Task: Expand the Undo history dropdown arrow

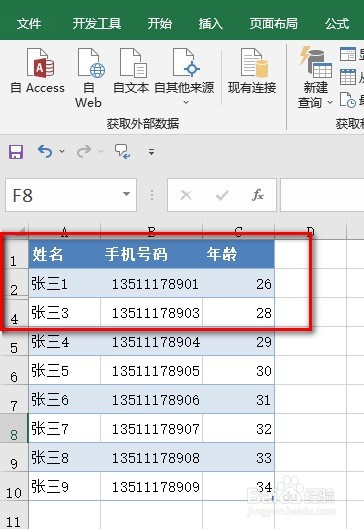Action: (x=62, y=151)
